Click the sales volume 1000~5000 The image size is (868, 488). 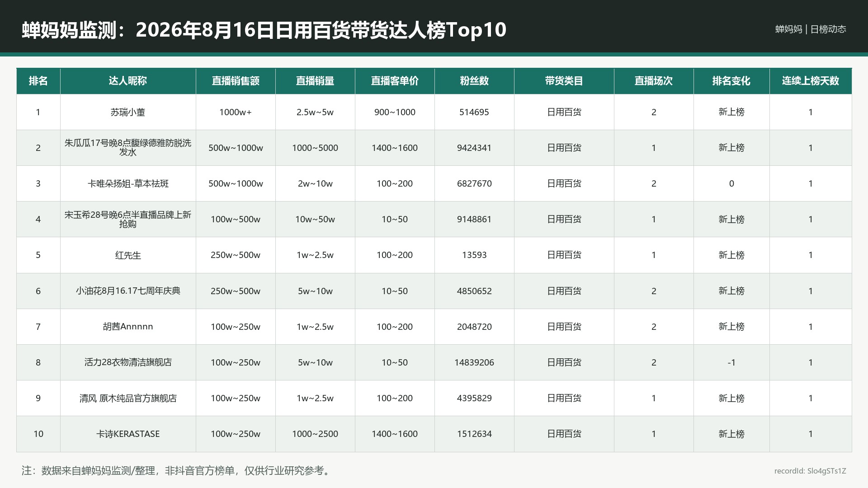tap(315, 148)
